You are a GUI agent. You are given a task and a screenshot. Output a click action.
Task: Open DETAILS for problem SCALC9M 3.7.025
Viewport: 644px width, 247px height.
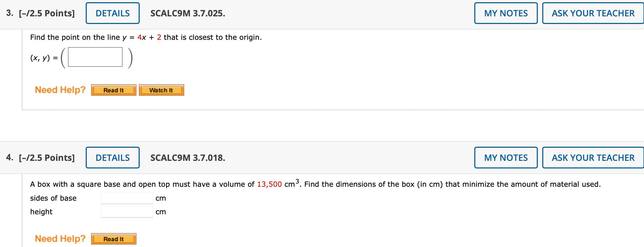click(x=112, y=13)
